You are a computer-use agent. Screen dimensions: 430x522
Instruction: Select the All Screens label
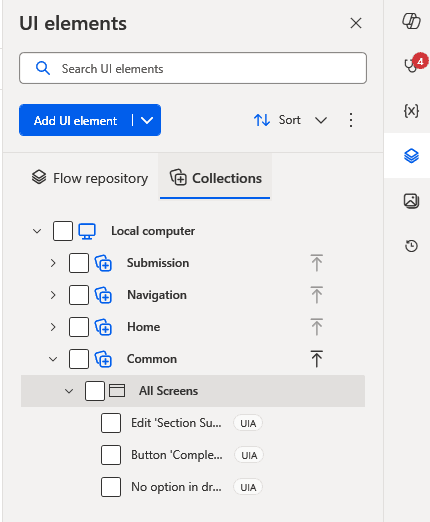coord(168,391)
